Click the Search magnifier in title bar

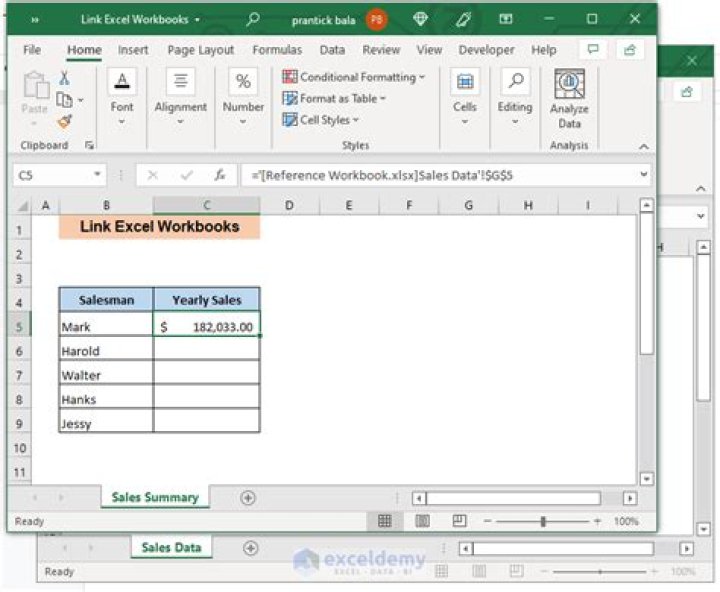[253, 19]
